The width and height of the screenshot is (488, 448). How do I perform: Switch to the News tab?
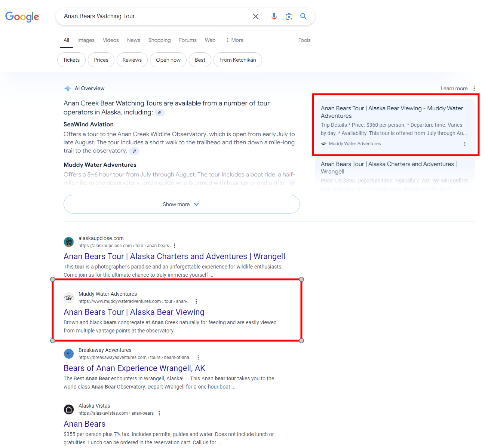pyautogui.click(x=133, y=40)
